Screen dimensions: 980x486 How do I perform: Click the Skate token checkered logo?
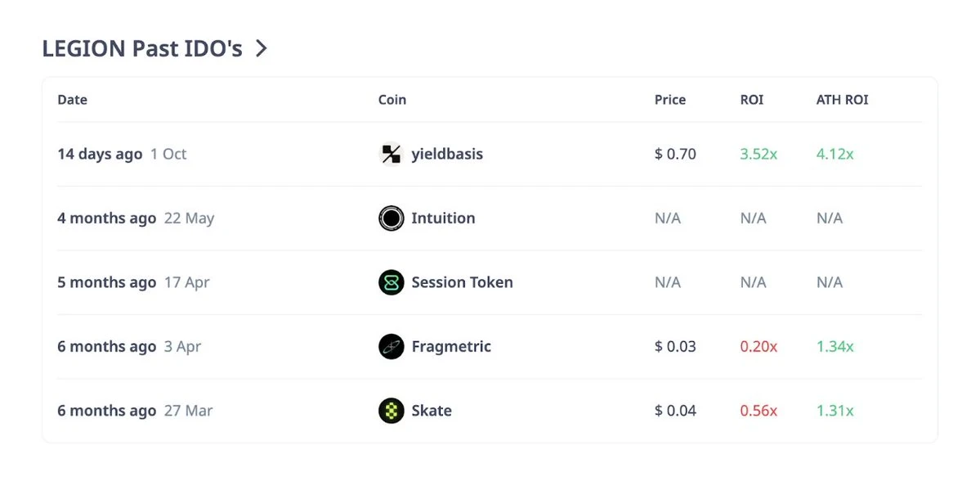[390, 410]
